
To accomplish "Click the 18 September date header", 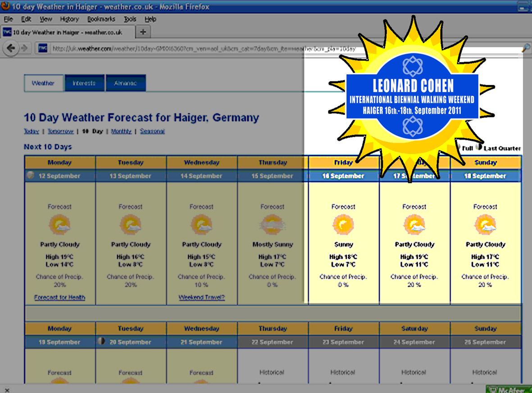I will 485,176.
